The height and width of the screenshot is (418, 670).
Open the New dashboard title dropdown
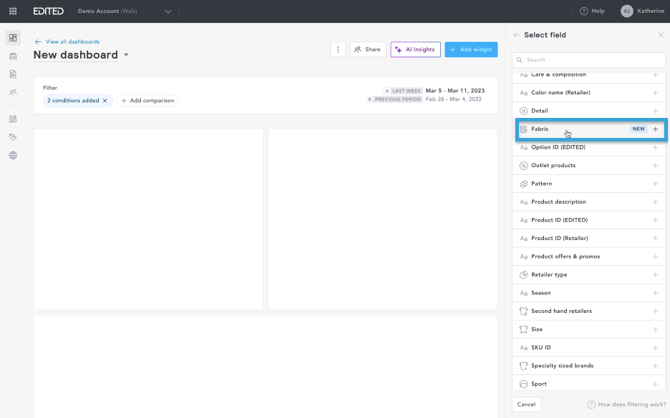tap(126, 55)
